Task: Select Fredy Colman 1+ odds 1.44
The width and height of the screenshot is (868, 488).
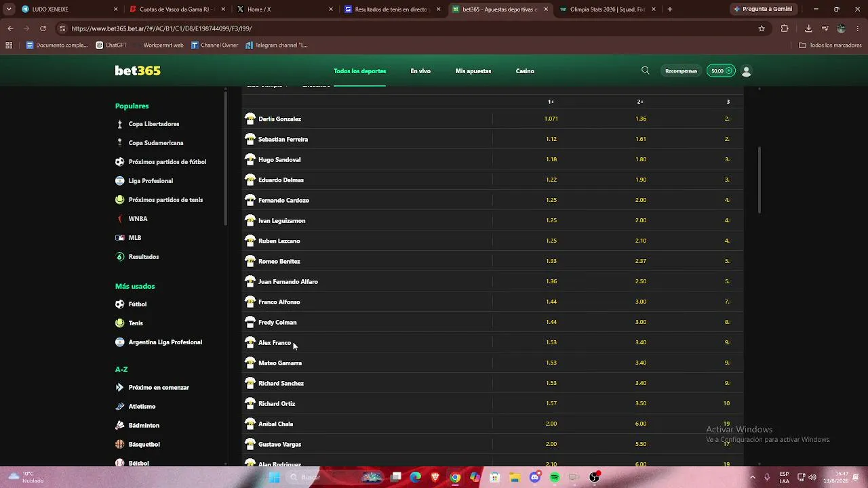Action: coord(551,322)
